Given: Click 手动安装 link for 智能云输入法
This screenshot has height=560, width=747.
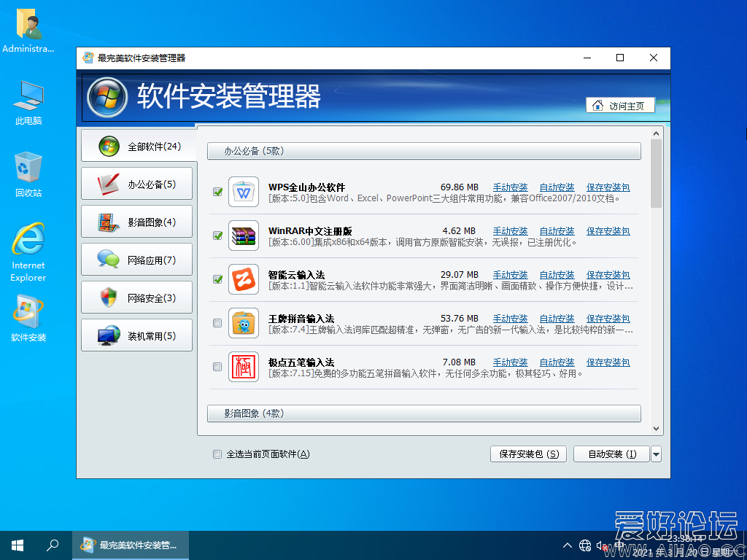Looking at the screenshot, I should coord(510,275).
